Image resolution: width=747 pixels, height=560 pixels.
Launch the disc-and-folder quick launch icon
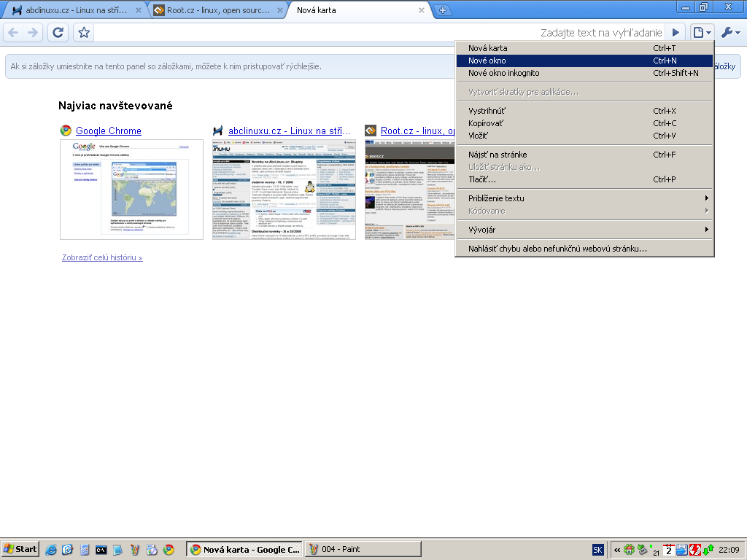pyautogui.click(x=152, y=550)
